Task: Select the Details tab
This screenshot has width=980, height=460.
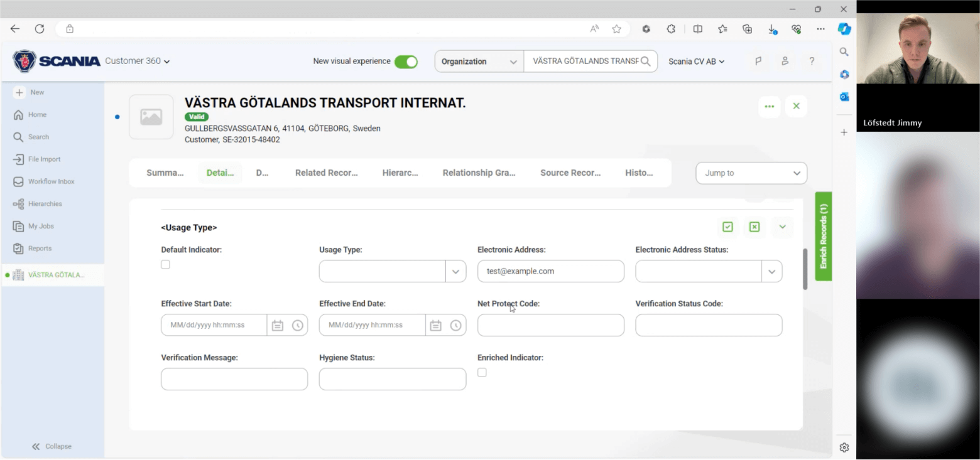Action: [220, 173]
